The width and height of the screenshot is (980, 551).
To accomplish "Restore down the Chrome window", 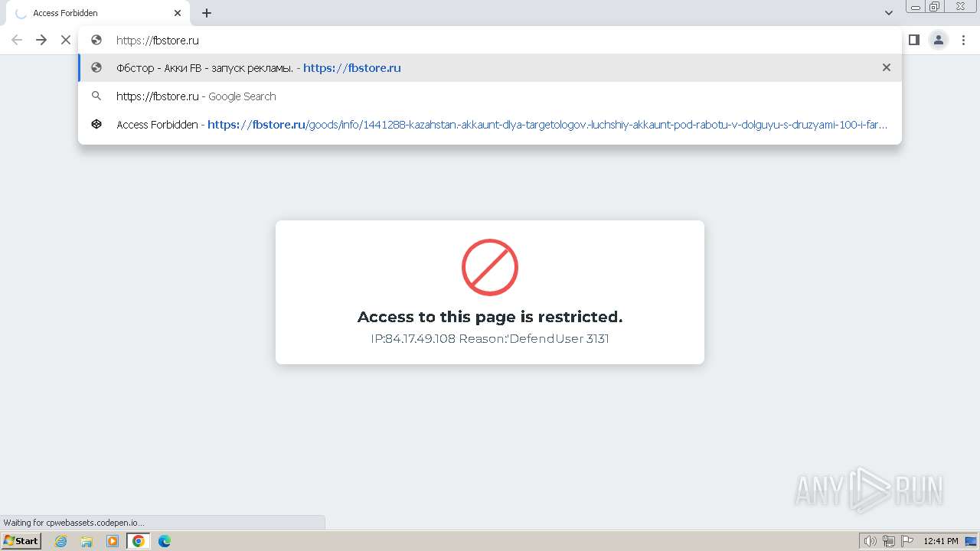I will [934, 6].
